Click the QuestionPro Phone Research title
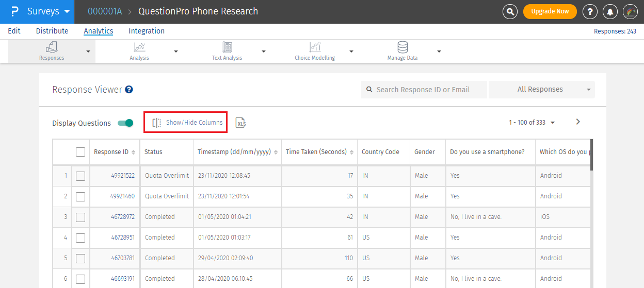This screenshot has width=644, height=288. pyautogui.click(x=198, y=11)
